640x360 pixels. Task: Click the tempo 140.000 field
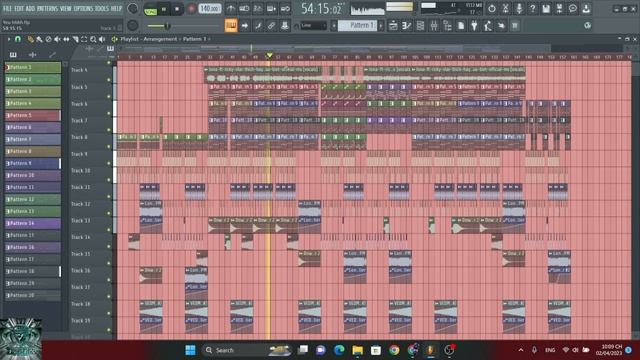[x=210, y=9]
